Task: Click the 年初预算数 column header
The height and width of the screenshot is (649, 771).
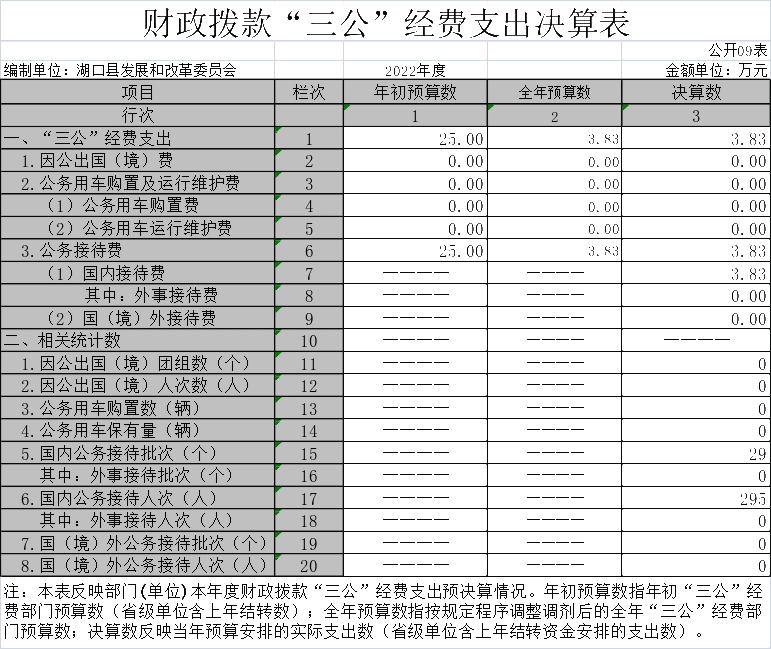Action: point(415,92)
